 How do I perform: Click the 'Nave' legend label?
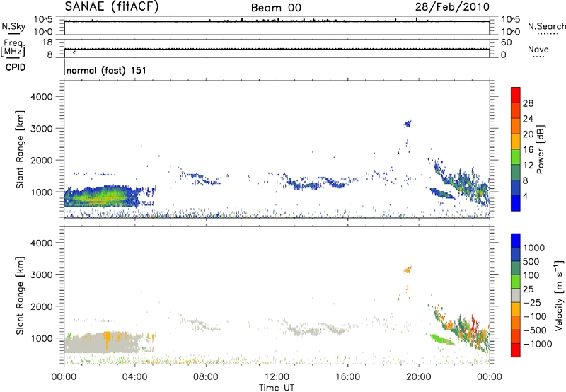click(538, 49)
